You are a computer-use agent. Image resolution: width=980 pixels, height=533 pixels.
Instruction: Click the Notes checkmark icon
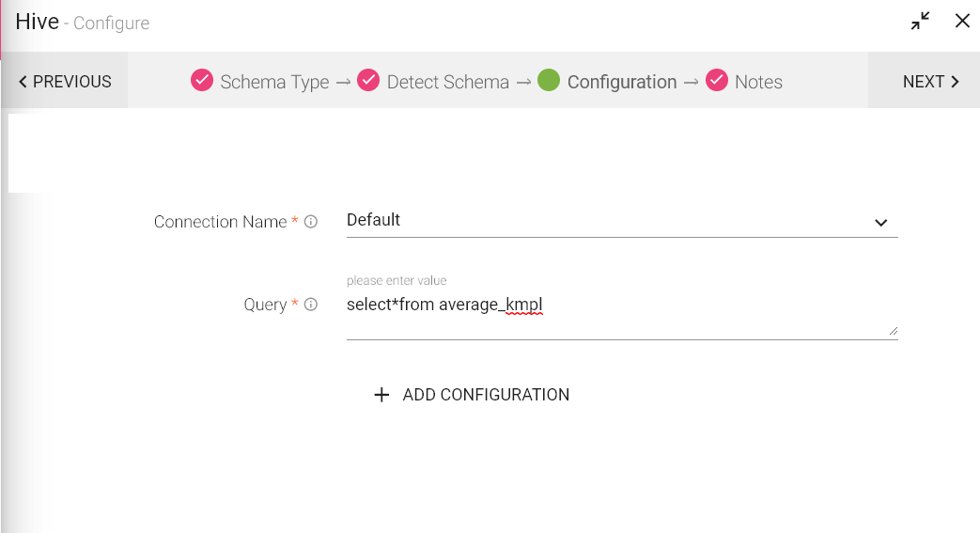(717, 81)
